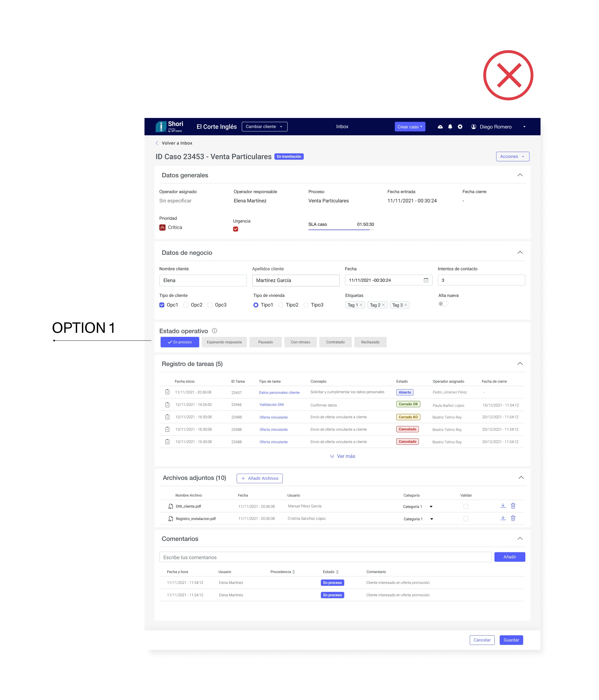Sort comments by Procedencia column
This screenshot has height=700, width=599.
click(x=293, y=572)
